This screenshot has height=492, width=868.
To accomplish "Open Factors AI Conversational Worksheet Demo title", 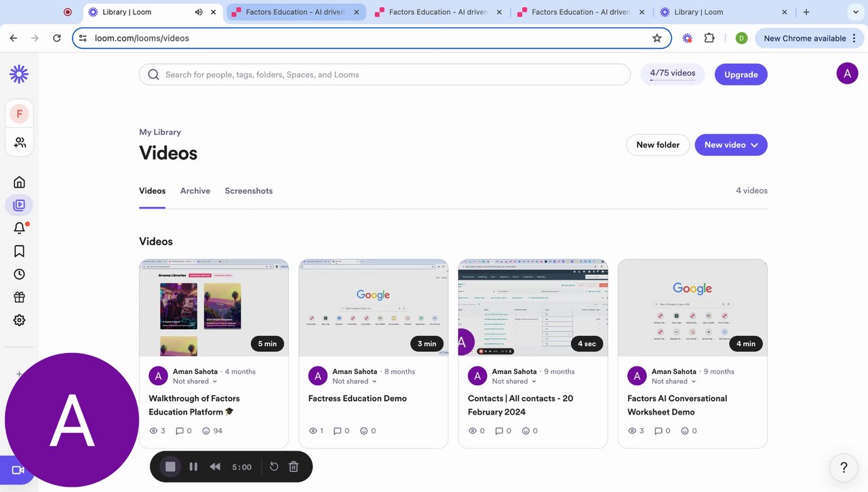I will 677,405.
